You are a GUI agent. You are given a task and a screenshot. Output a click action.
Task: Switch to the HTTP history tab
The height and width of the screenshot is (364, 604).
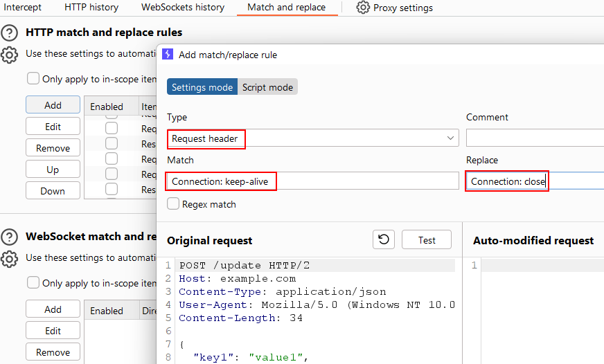(x=91, y=8)
